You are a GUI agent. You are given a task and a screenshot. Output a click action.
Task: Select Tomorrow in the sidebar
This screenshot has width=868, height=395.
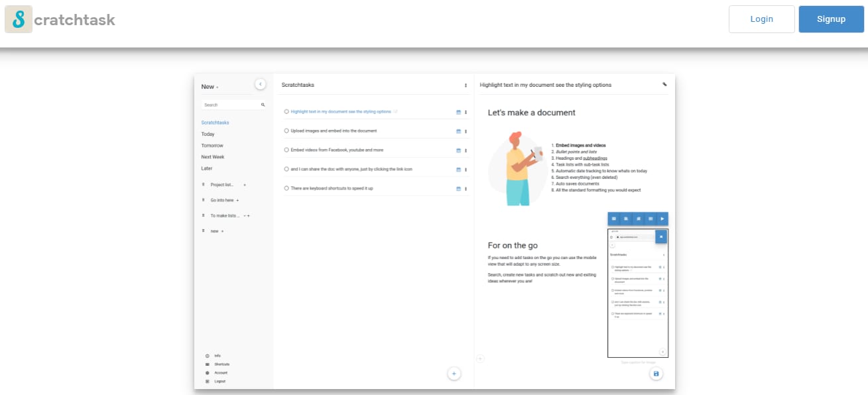coord(212,145)
